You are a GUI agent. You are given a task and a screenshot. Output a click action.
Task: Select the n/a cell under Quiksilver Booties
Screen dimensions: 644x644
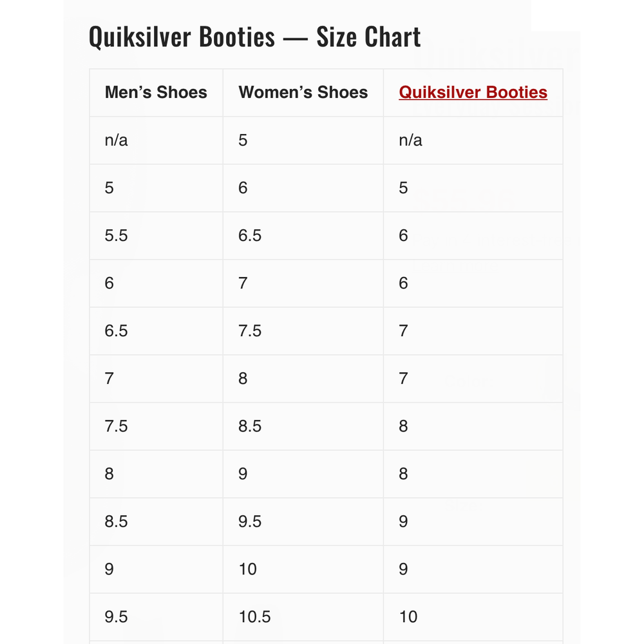point(411,140)
